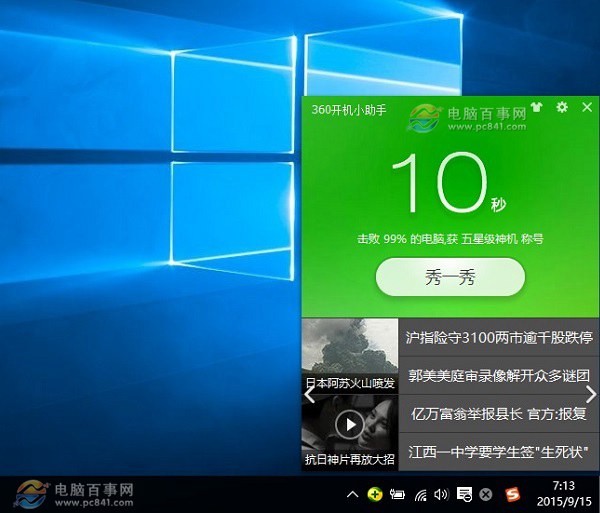Open the 日本阿苏火山喷发 news thumbnail

click(x=349, y=355)
